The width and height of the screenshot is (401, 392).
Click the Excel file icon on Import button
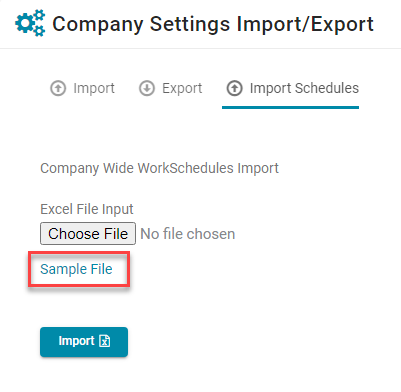tap(105, 341)
